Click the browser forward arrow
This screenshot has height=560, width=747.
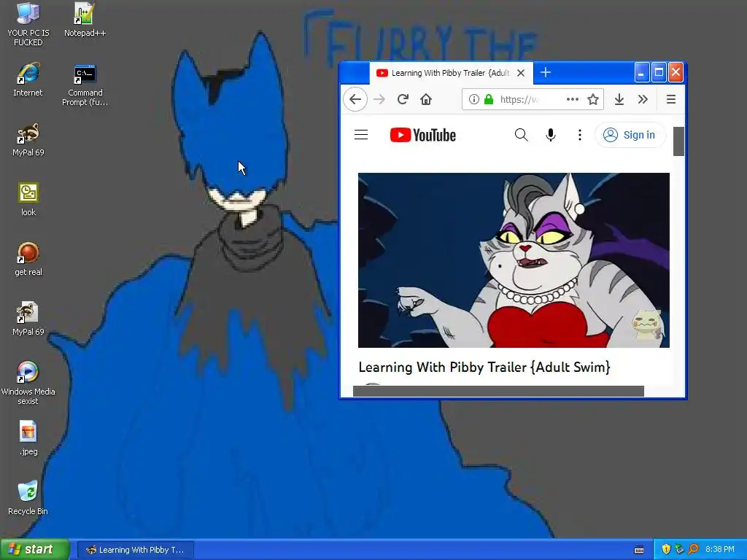pyautogui.click(x=379, y=99)
